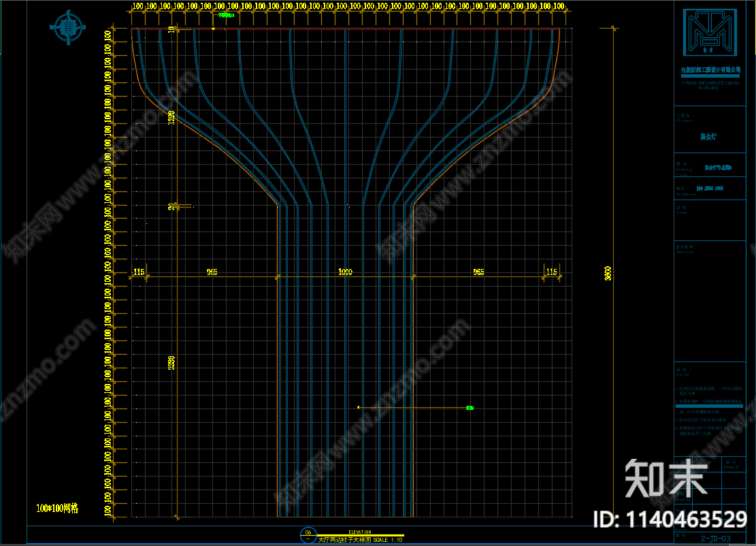Click the green leader label near column bottom
This screenshot has height=546, width=756.
point(470,408)
